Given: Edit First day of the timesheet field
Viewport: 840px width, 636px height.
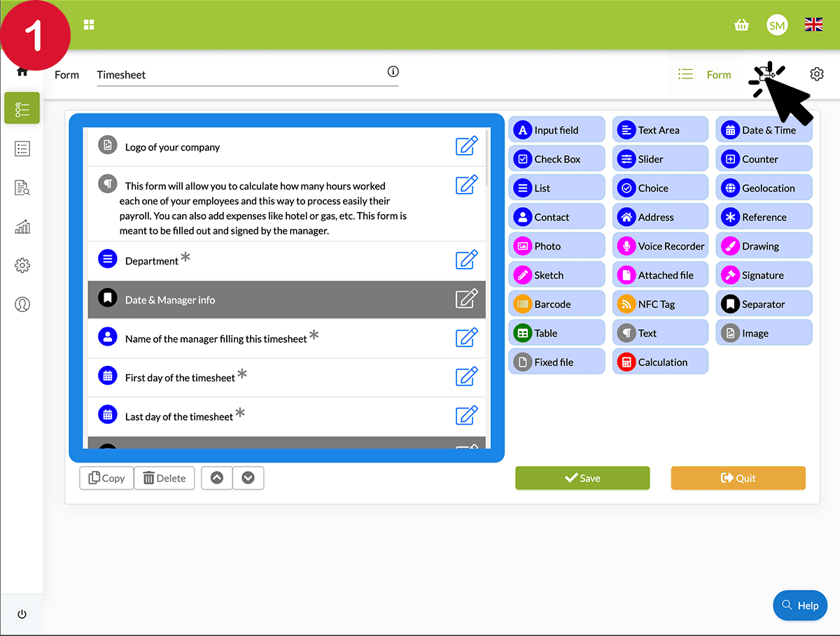Looking at the screenshot, I should click(467, 376).
